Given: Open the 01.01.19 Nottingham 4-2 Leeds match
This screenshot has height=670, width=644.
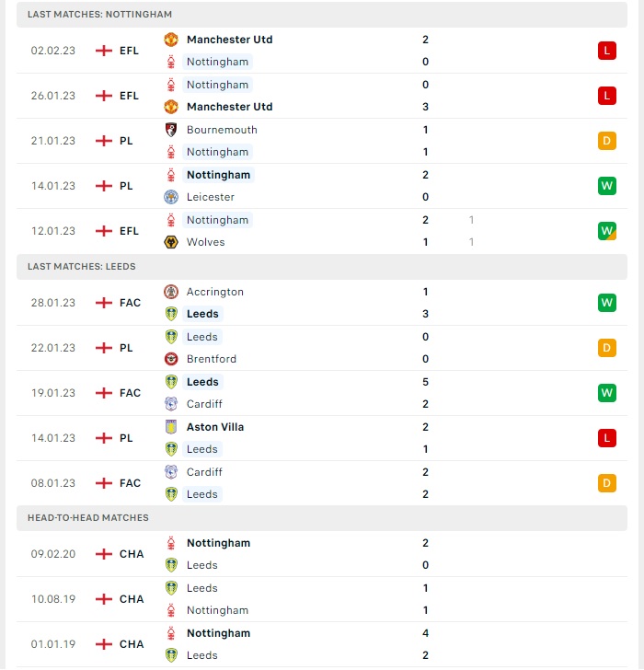Looking at the screenshot, I should 322,644.
